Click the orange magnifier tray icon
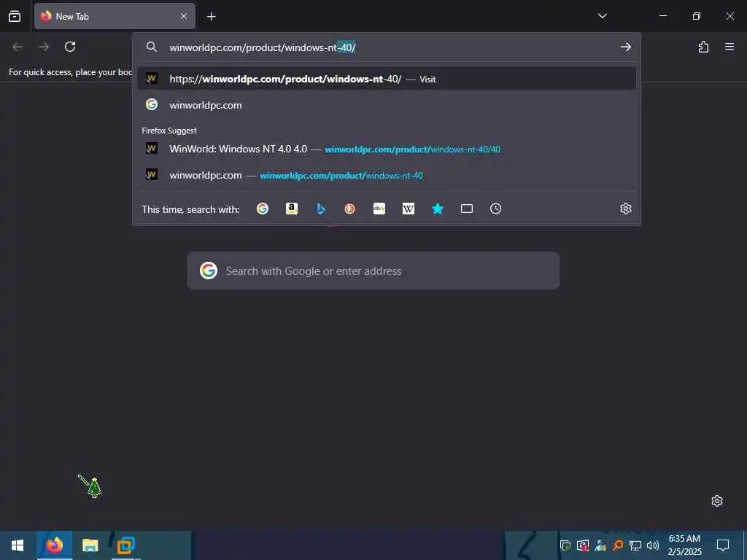747x560 pixels. tap(618, 545)
